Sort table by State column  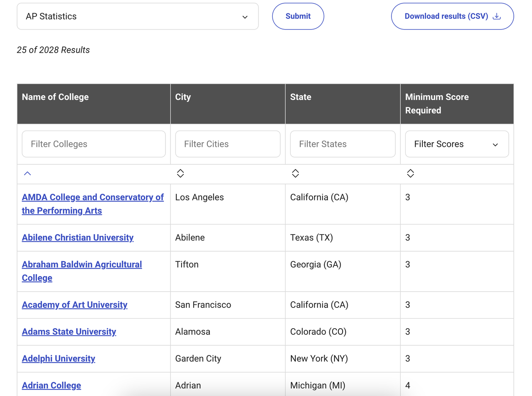[296, 174]
